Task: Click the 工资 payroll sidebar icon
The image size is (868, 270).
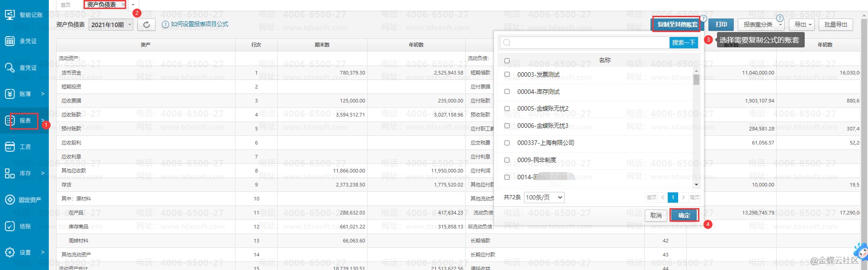Action: pos(10,147)
